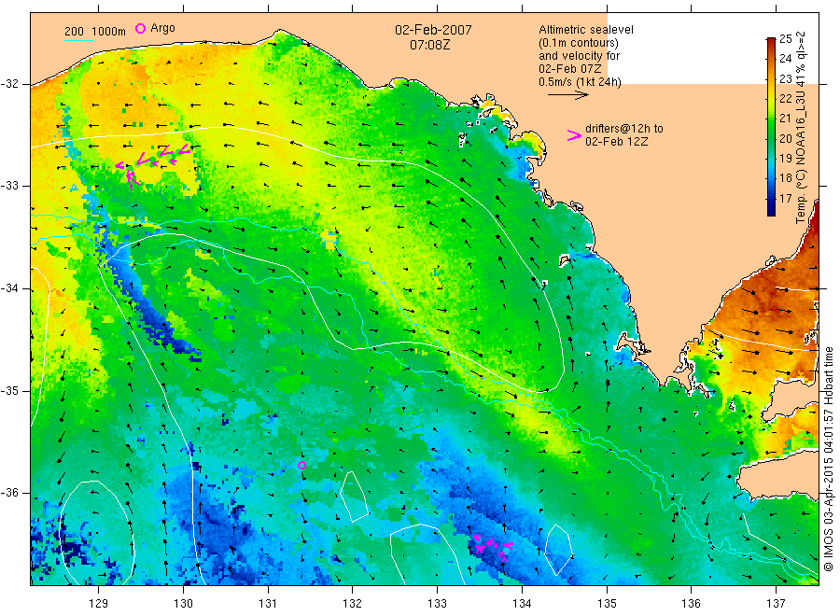Viewport: 840px width, 616px height.
Task: Click the vertical 'Temp. (°C) NOAA16_L3U' label
Action: pos(801,128)
